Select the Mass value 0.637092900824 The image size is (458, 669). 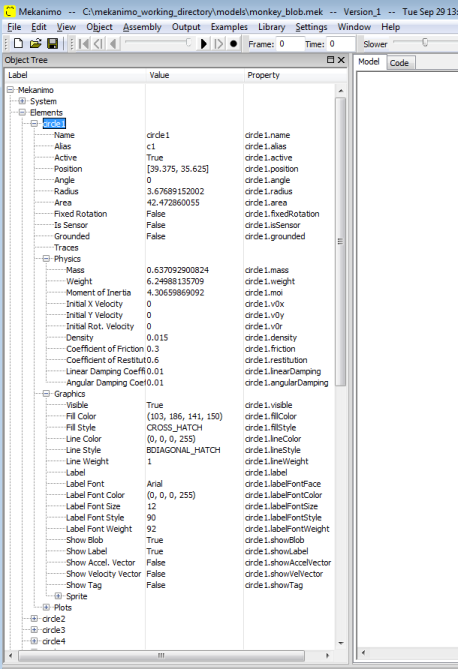(x=178, y=270)
